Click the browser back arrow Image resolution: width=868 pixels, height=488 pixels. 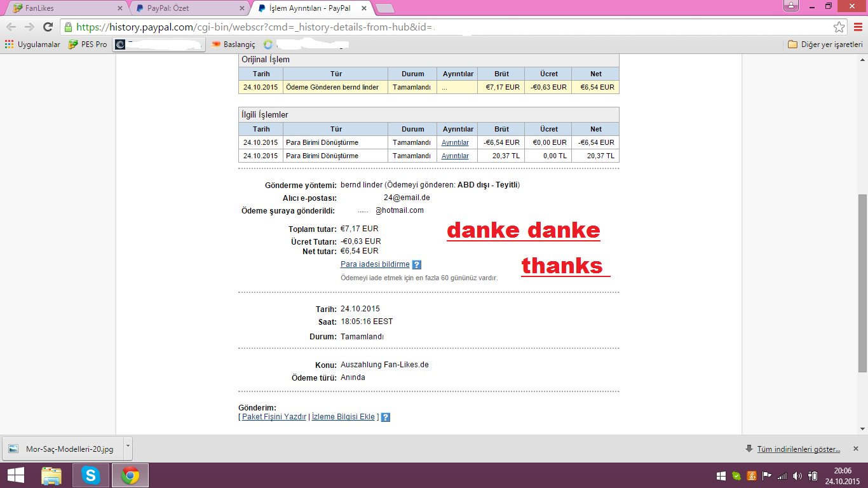11,27
